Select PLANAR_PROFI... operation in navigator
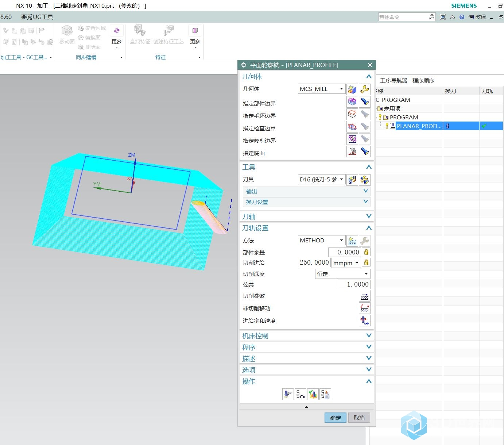Viewport: 504px width, 445px height. pyautogui.click(x=419, y=126)
